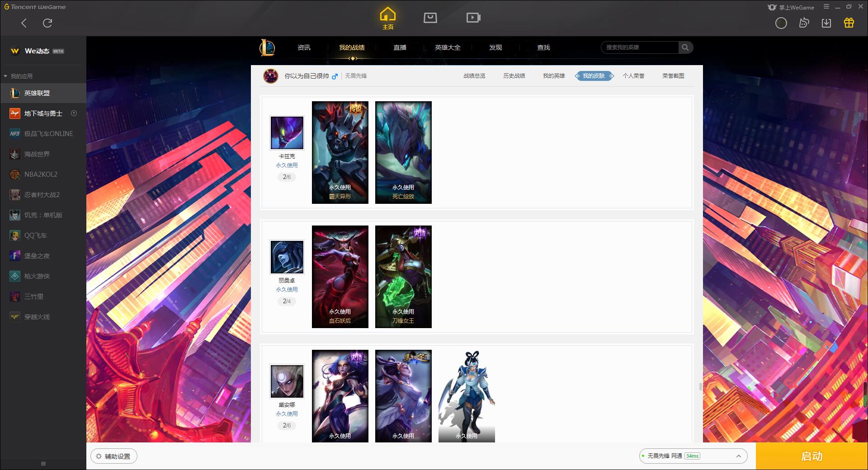Click the 黛安娜 champion portrait
The image size is (868, 470).
(x=287, y=381)
